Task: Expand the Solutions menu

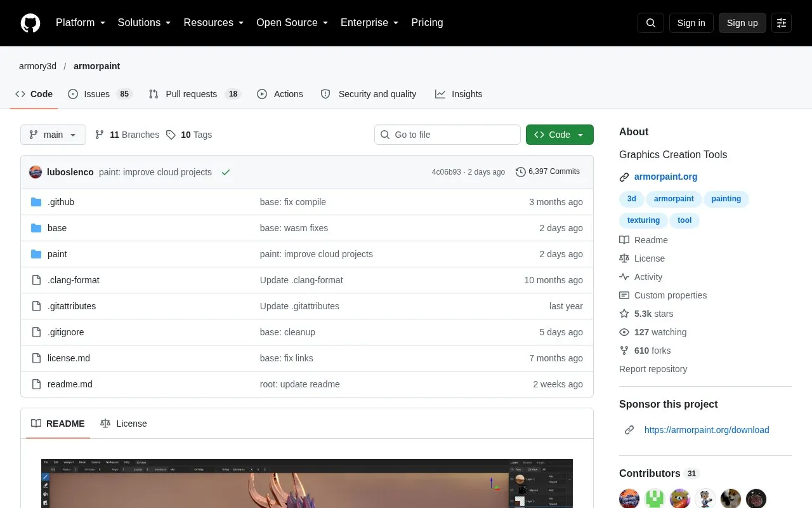Action: coord(145,23)
